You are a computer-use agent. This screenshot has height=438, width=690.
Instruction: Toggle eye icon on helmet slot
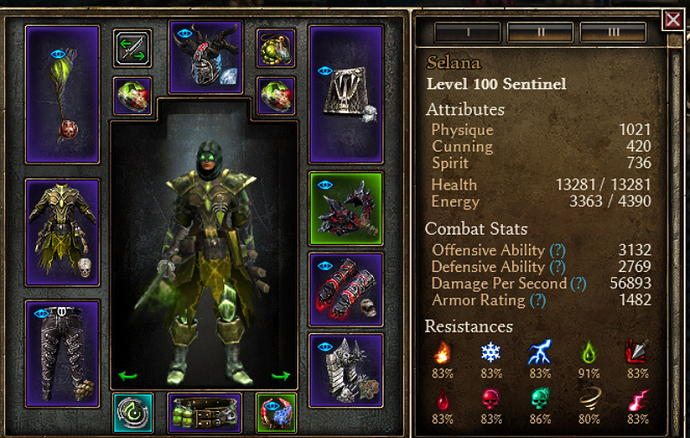click(185, 33)
